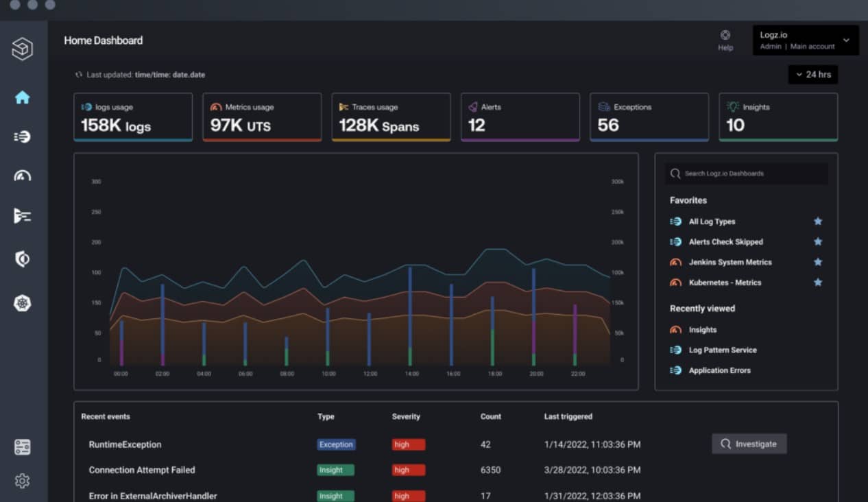The height and width of the screenshot is (502, 868).
Task: Open settings via the bottom sidebar gear
Action: (23, 481)
